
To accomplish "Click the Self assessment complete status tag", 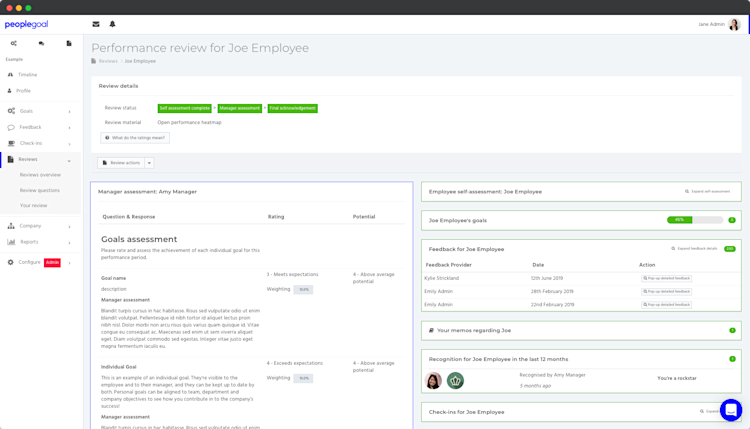I will tap(185, 109).
